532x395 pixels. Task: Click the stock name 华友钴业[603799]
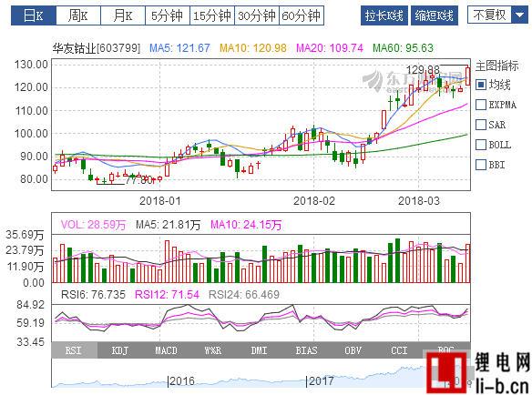coord(97,48)
